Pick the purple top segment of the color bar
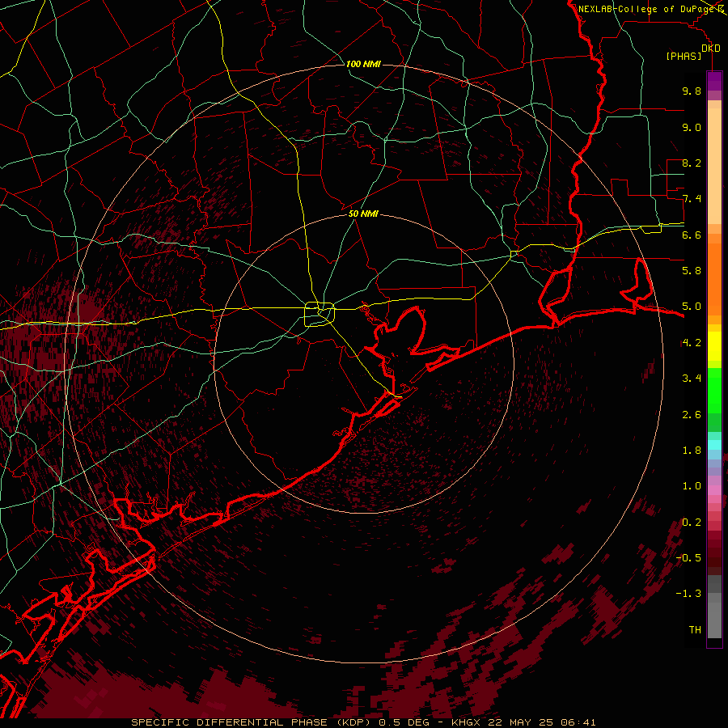This screenshot has width=728, height=728. pos(714,81)
